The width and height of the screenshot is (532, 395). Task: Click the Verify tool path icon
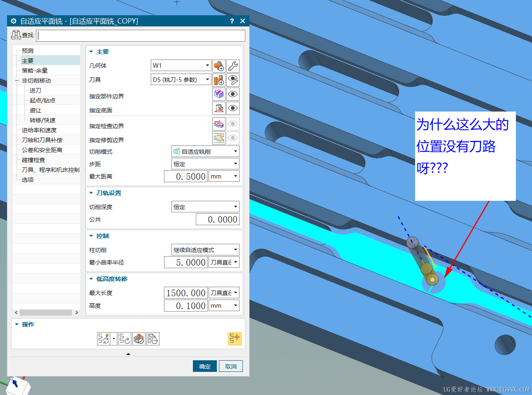139,339
